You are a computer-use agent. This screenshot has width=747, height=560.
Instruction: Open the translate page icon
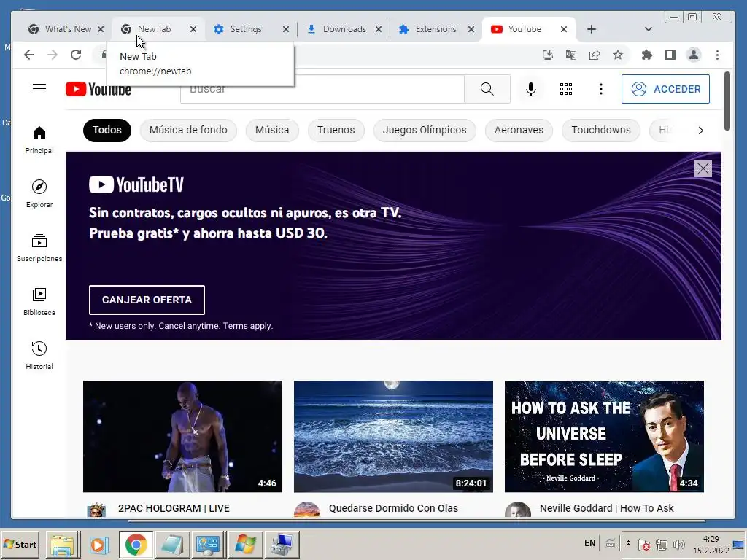tap(570, 55)
